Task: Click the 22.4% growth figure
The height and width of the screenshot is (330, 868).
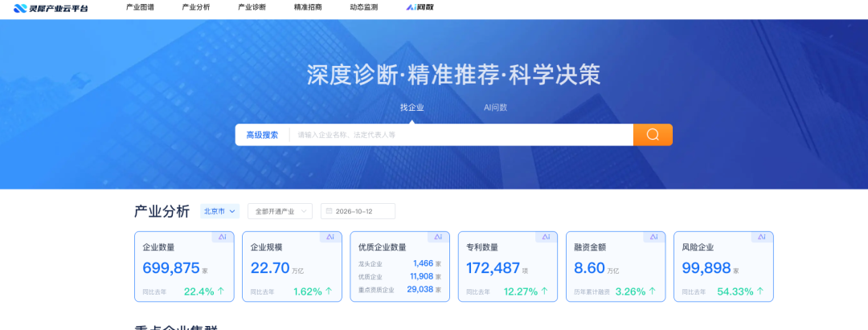Action: (x=199, y=291)
